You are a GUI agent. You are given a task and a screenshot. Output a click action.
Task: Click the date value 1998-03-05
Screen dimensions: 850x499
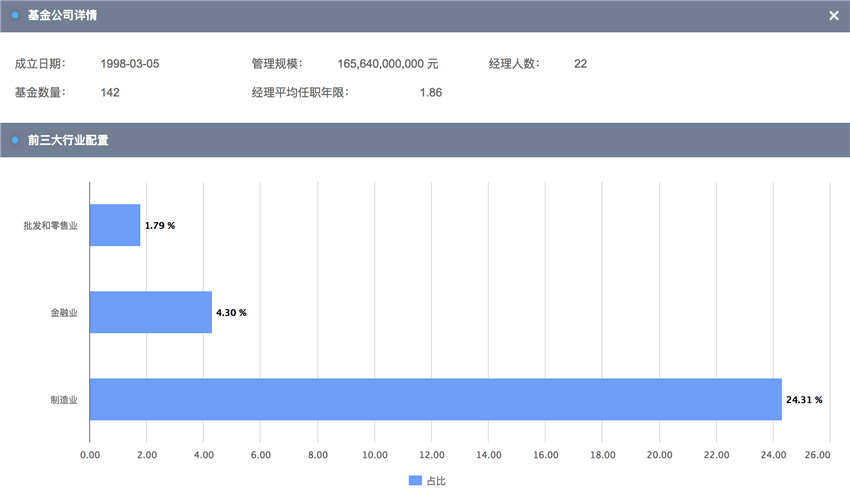coord(130,64)
